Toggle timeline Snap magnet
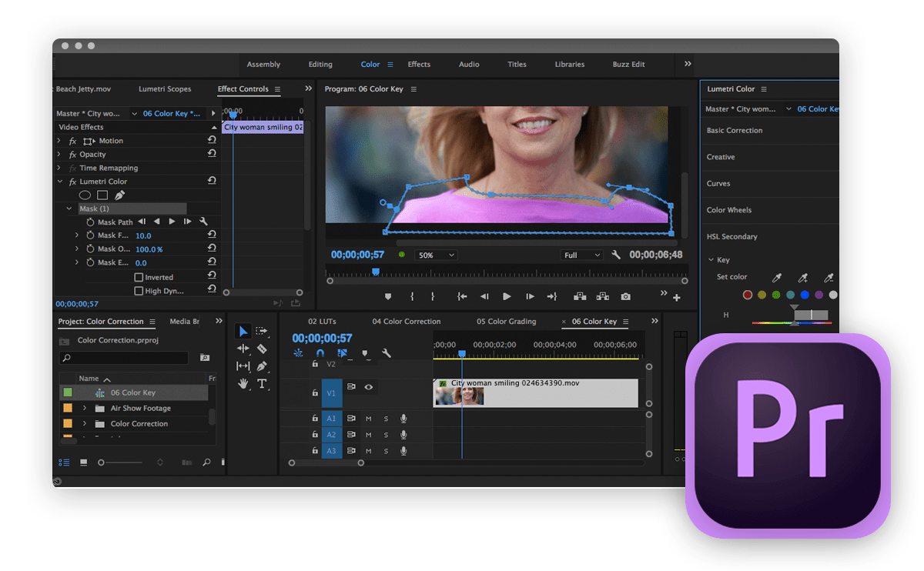 click(320, 353)
